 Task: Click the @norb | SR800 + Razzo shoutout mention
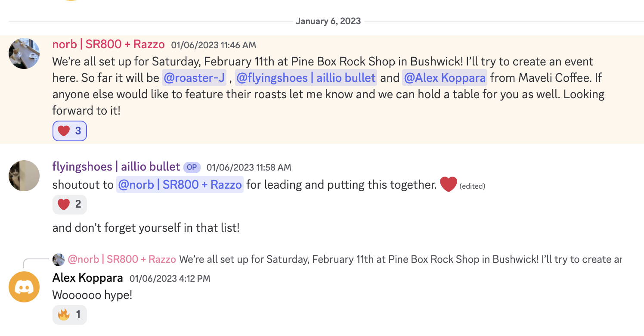coord(180,185)
